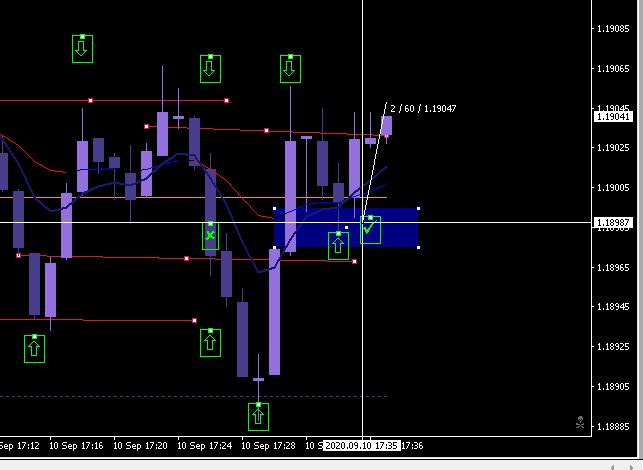The image size is (643, 470).
Task: Click the 1.18905 price scale value
Action: (x=613, y=386)
